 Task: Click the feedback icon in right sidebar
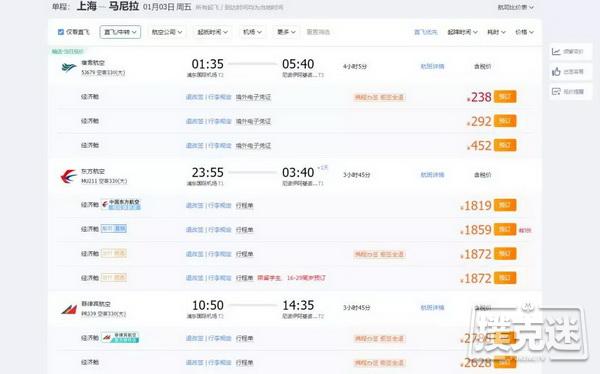click(x=556, y=91)
